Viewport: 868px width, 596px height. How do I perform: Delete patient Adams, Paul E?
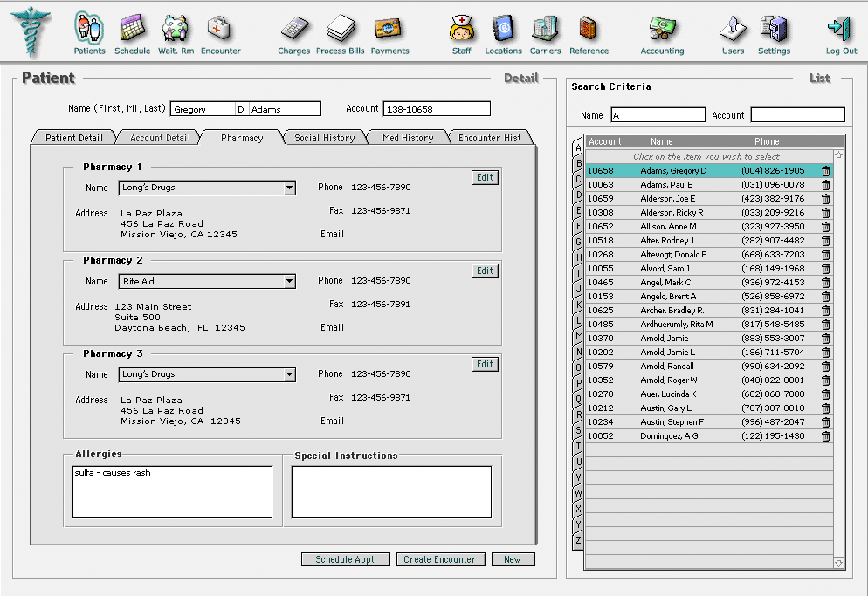[x=826, y=185]
